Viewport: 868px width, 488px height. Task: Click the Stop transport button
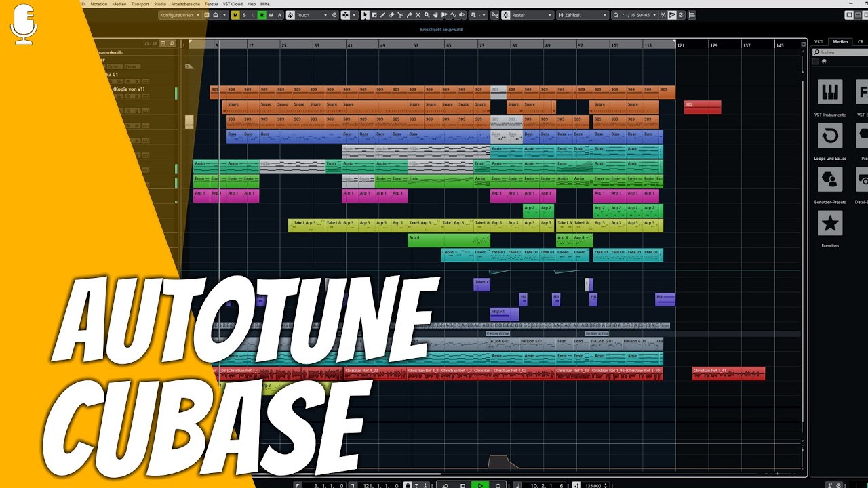point(462,485)
